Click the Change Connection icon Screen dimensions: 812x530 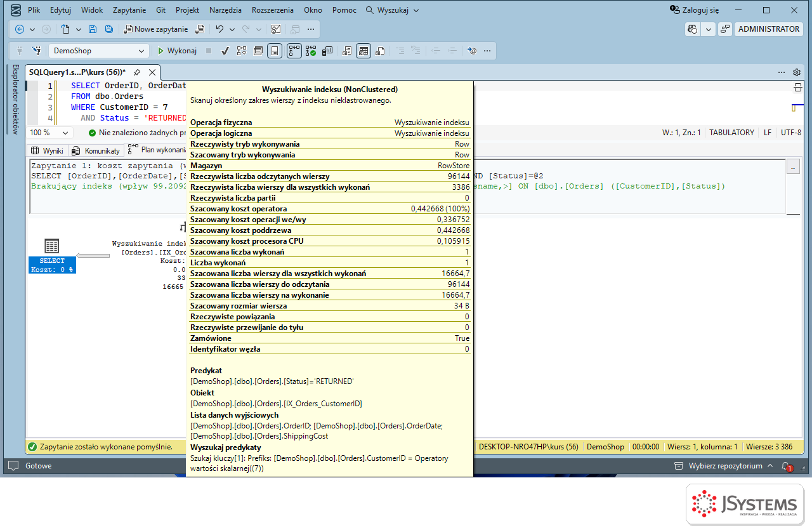pyautogui.click(x=37, y=51)
